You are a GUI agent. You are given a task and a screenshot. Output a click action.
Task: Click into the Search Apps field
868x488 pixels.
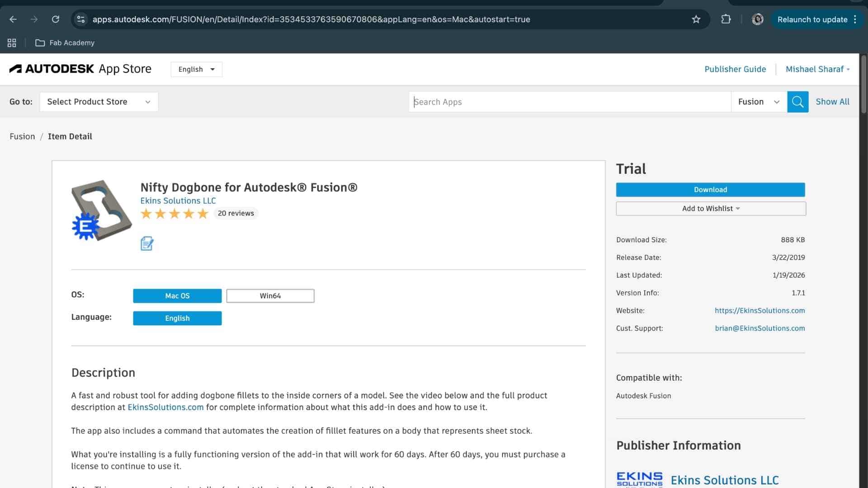[569, 102]
